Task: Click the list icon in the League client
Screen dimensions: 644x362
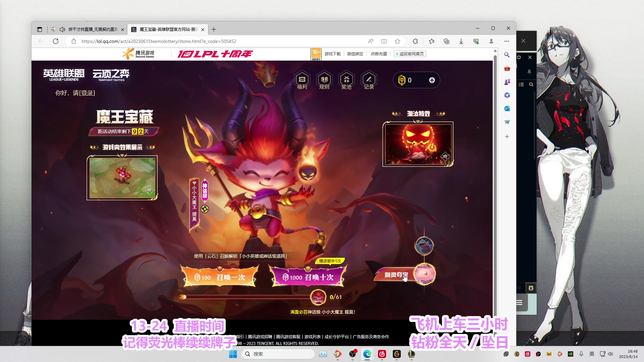Action: [521, 84]
